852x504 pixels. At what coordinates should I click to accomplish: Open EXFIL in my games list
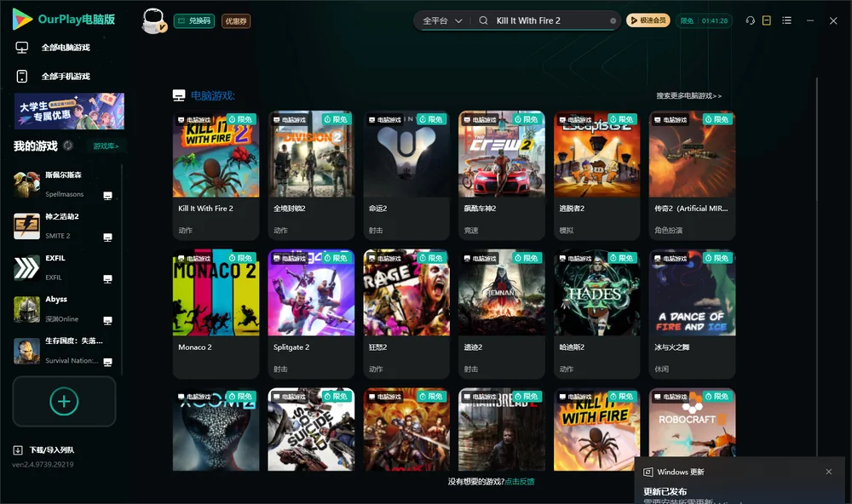tap(62, 267)
